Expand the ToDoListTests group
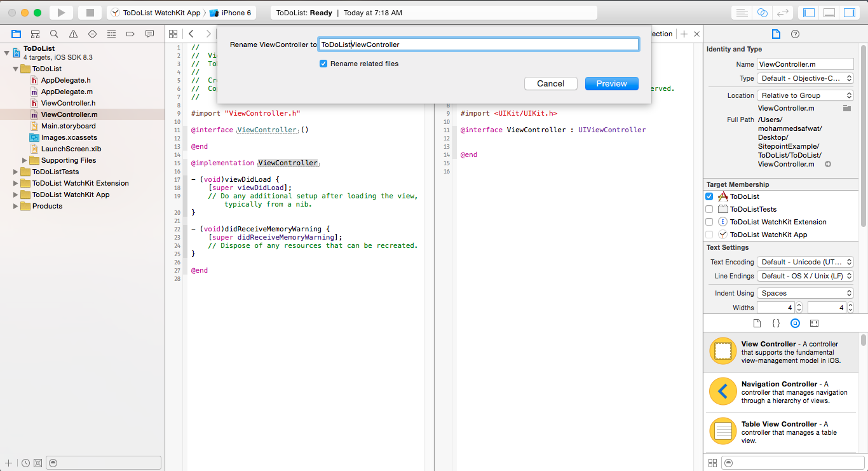This screenshot has height=471, width=868. [x=16, y=172]
